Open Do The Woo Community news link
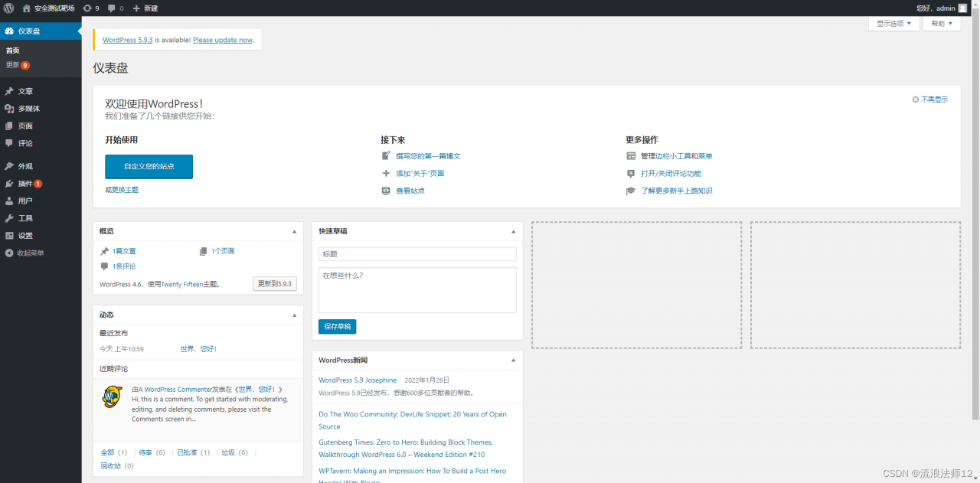980x483 pixels. (413, 420)
